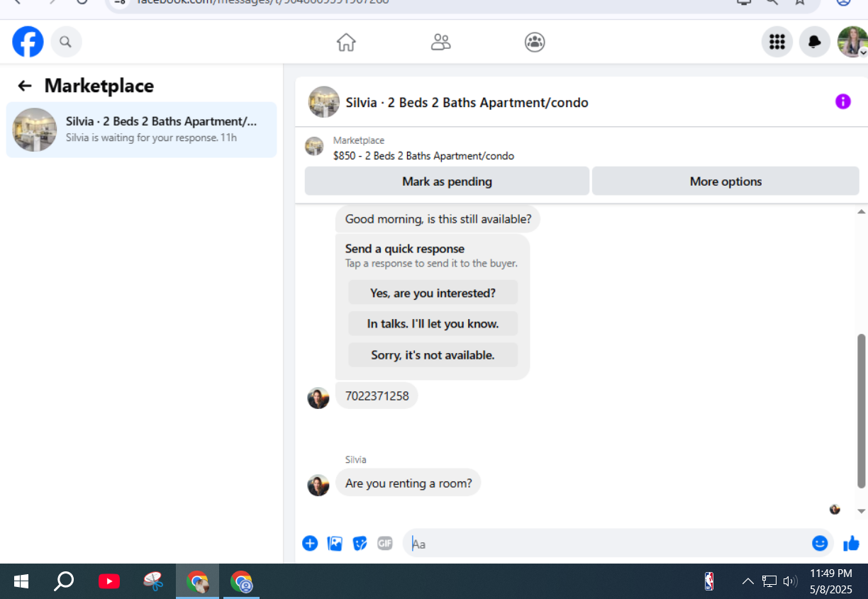Switch to first Chrome taskbar window

pos(197,582)
